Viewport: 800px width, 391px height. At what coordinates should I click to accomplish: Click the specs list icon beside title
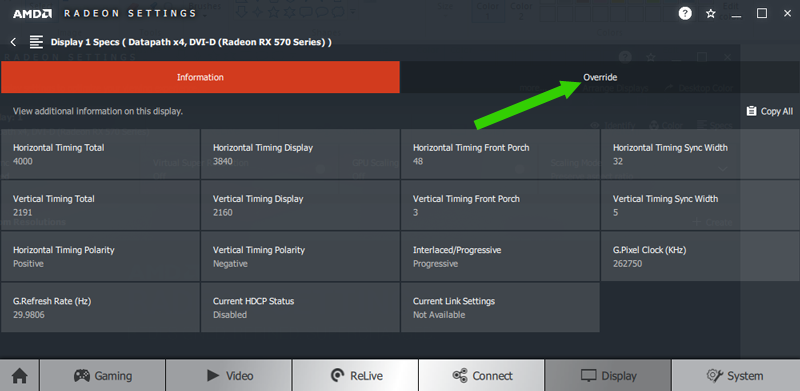pyautogui.click(x=36, y=42)
